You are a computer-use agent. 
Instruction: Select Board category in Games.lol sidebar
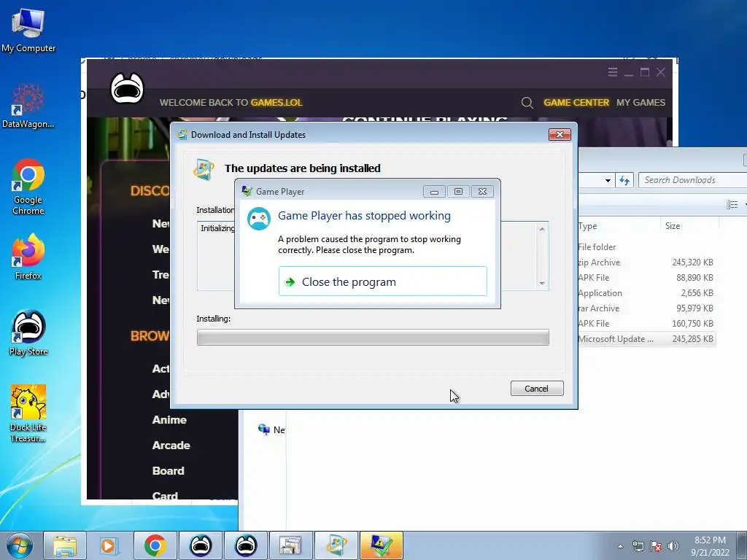tap(169, 471)
